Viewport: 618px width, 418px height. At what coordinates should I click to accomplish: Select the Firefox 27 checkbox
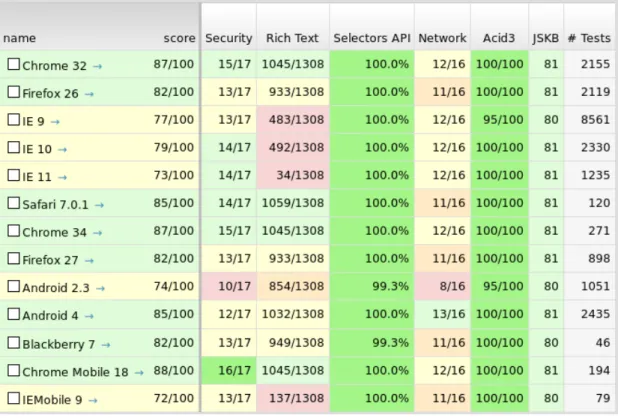13,258
